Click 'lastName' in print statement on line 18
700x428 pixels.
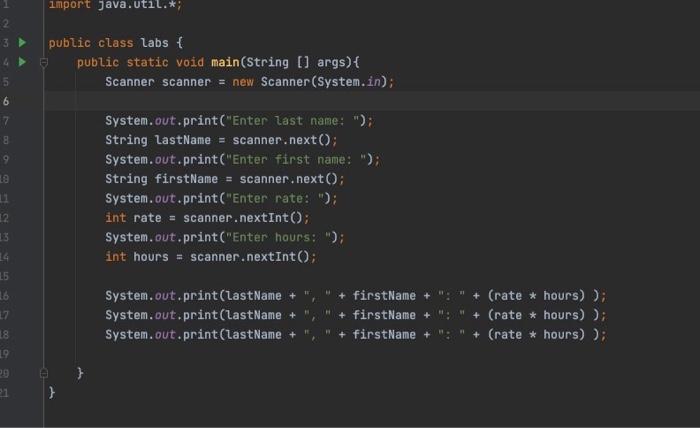coord(253,335)
